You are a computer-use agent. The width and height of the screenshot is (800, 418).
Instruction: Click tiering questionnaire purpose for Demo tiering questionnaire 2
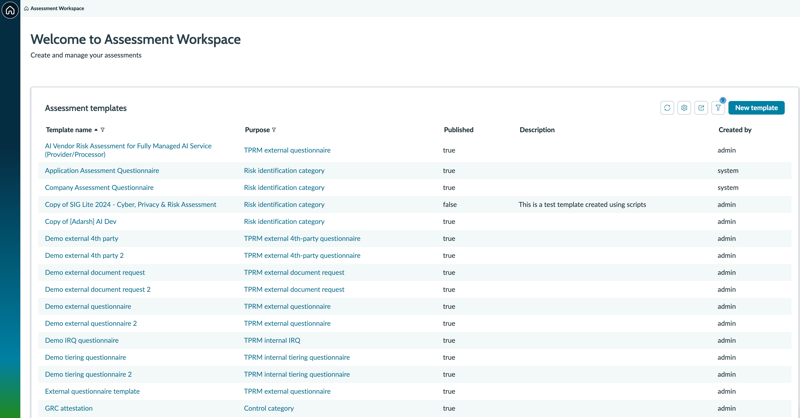coord(297,374)
